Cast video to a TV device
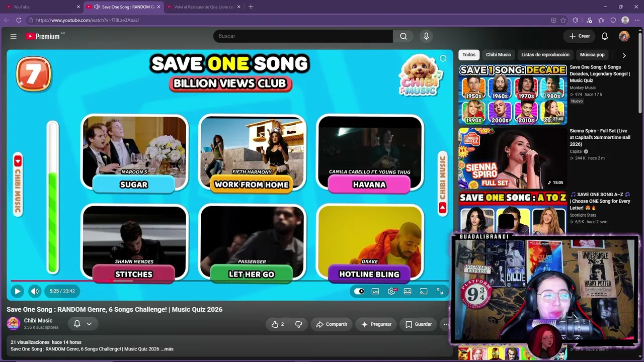 [424, 291]
